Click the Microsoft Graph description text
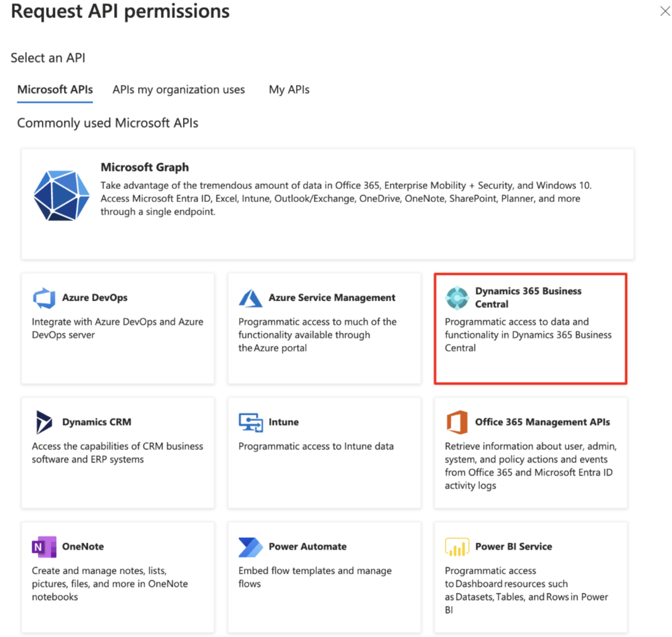 pyautogui.click(x=346, y=198)
